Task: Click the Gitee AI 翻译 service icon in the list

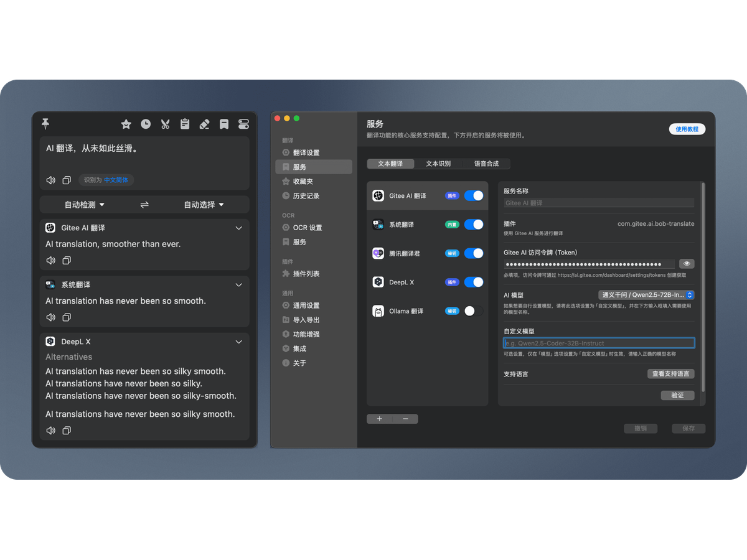Action: (378, 195)
